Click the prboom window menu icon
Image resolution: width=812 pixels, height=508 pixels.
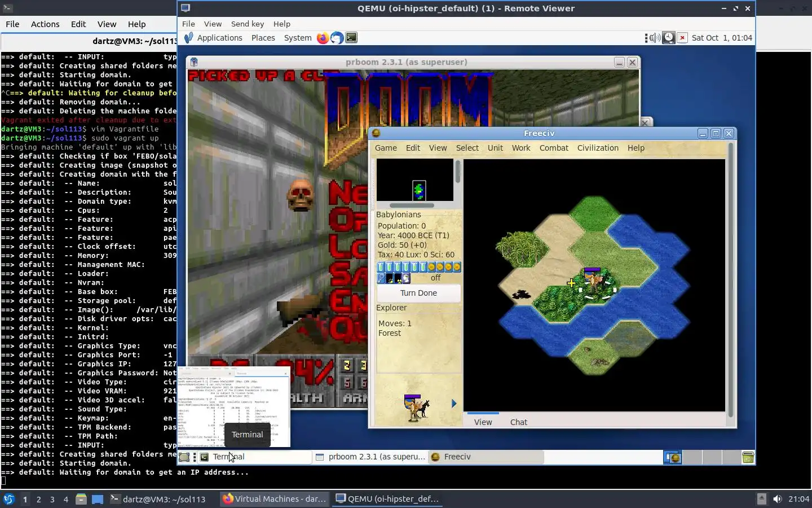pyautogui.click(x=193, y=62)
